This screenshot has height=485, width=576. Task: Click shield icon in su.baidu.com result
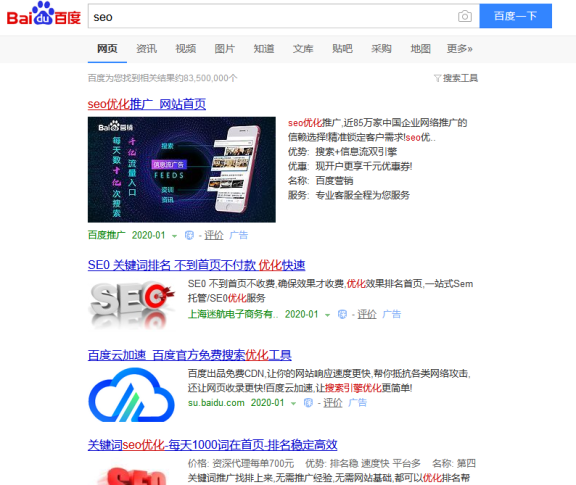point(308,403)
